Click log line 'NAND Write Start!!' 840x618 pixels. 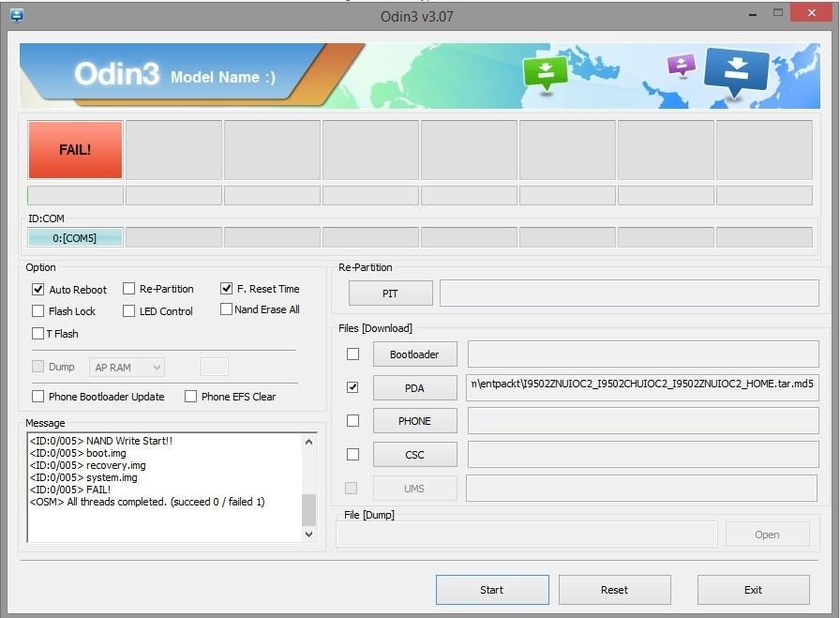(x=101, y=441)
